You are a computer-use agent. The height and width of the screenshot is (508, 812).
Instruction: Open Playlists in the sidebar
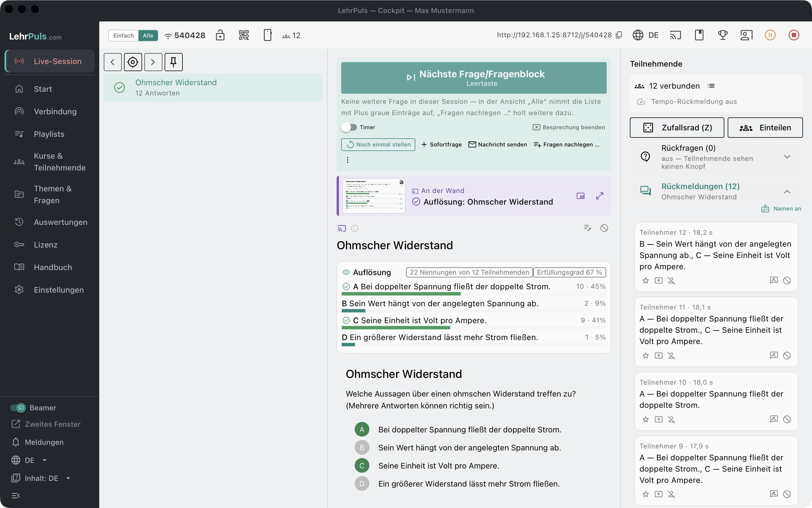[x=50, y=134]
